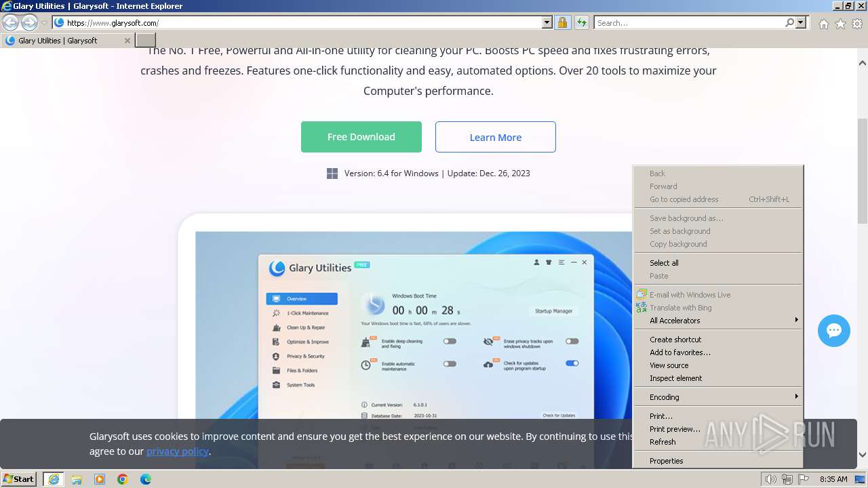This screenshot has height=488, width=868.
Task: Click the version 6.4 for Windows text
Action: pos(391,174)
